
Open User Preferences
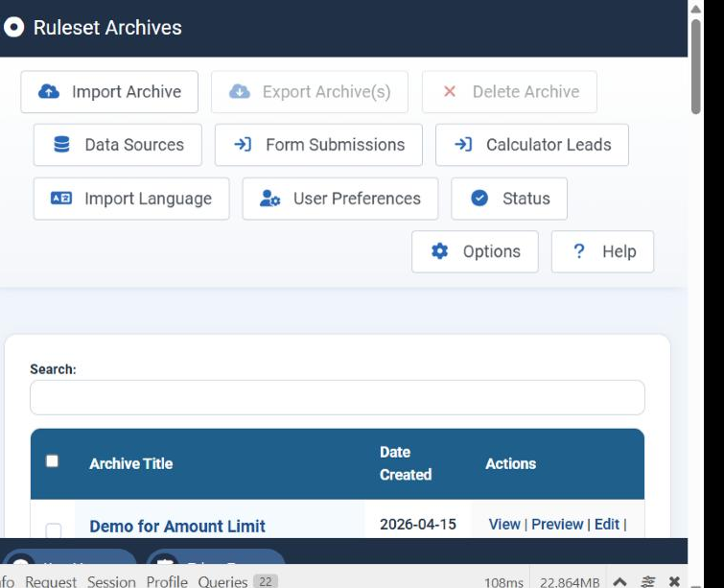(340, 199)
